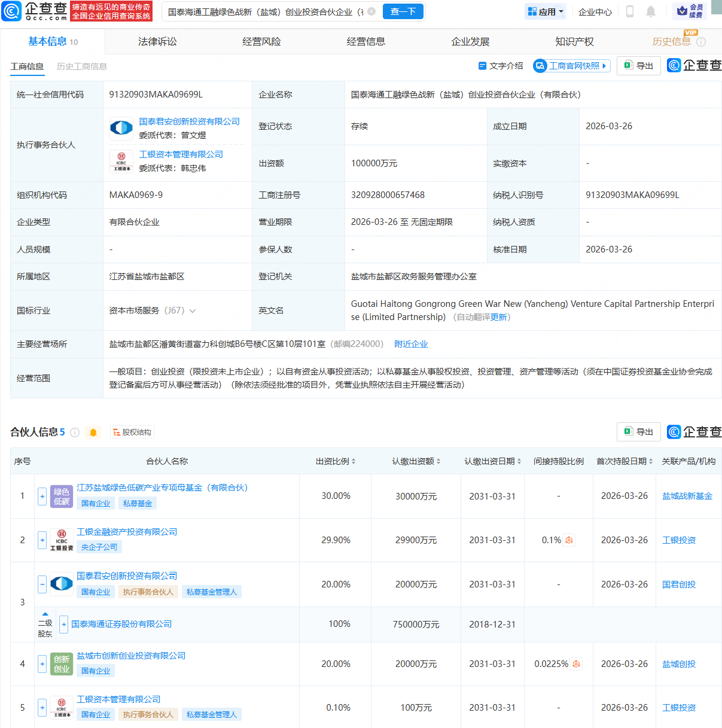Open the 历史工商信息 sub-tab
The width and height of the screenshot is (722, 728).
(x=81, y=66)
